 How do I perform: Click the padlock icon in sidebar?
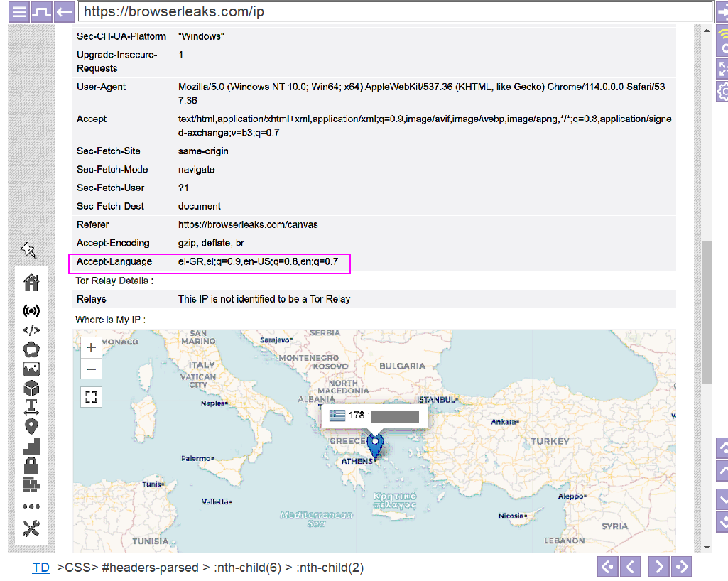point(31,465)
